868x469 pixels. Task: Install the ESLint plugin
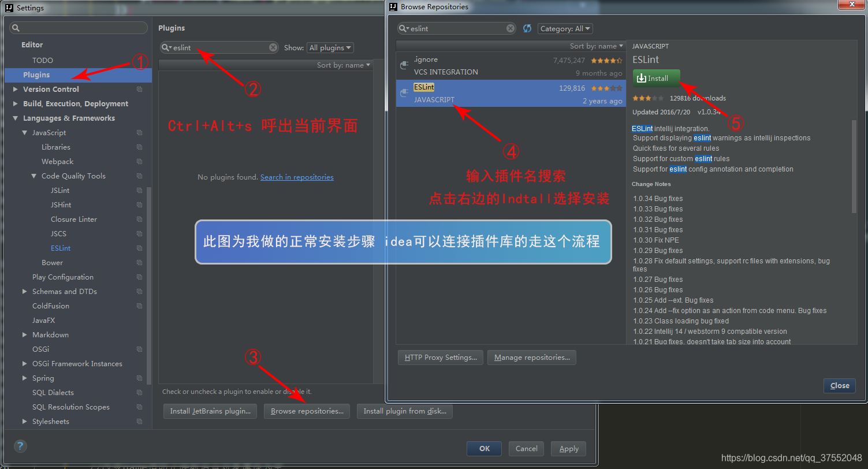656,77
